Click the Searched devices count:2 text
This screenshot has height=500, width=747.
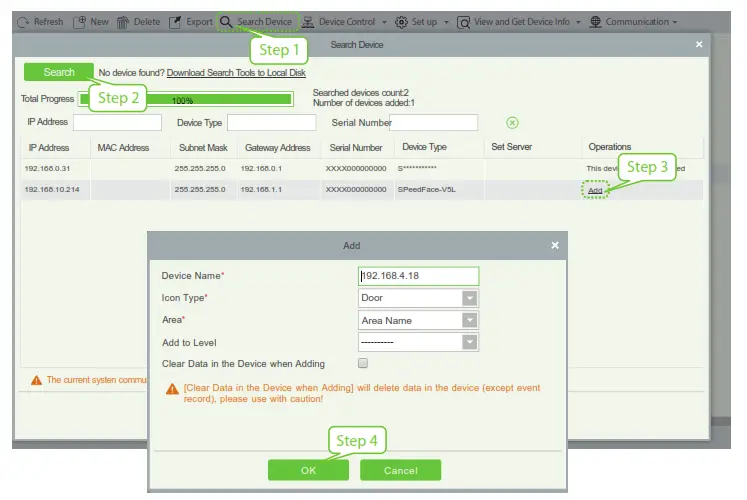point(361,92)
